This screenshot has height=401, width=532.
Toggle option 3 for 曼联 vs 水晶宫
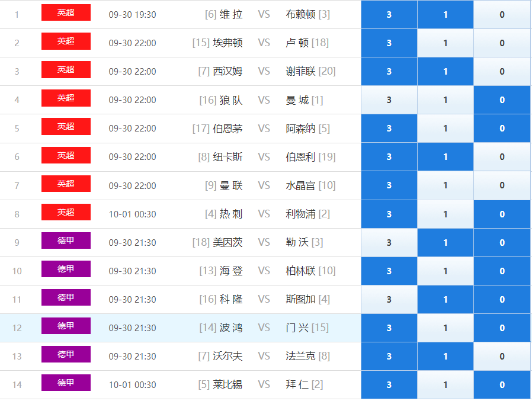pyautogui.click(x=389, y=185)
